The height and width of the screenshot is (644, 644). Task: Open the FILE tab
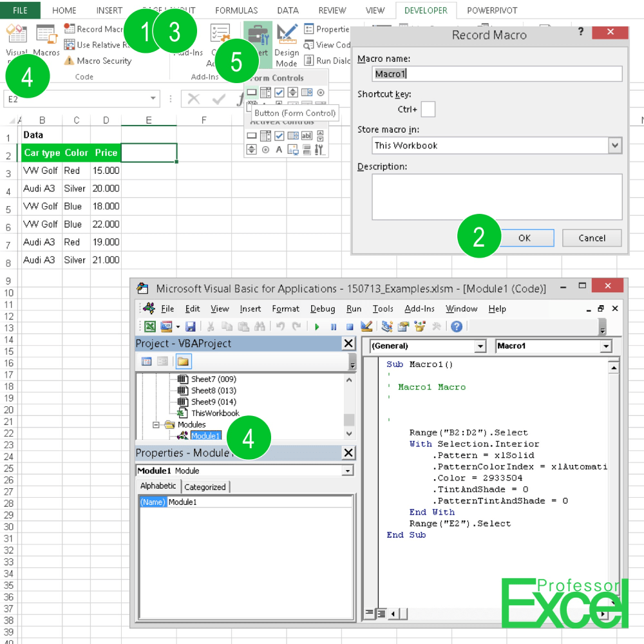(20, 10)
